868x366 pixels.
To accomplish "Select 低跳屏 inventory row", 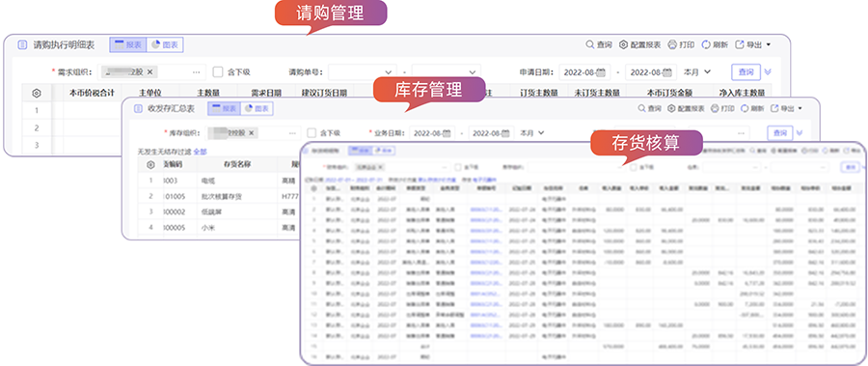I will point(219,211).
